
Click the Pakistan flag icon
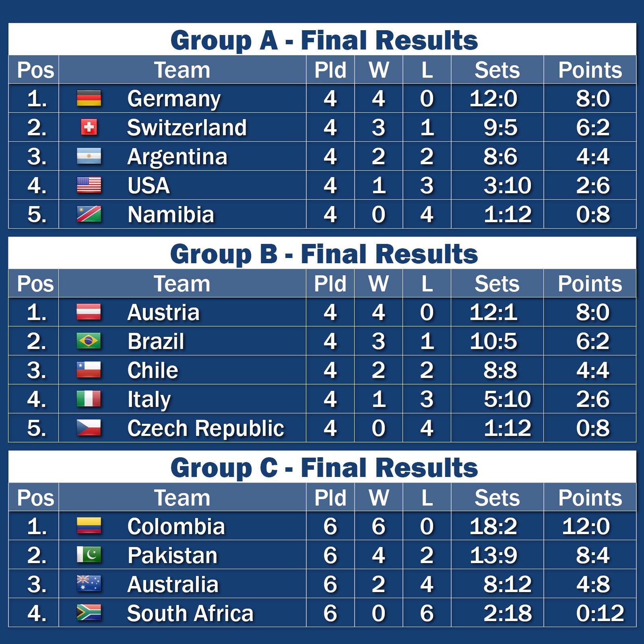point(89,555)
